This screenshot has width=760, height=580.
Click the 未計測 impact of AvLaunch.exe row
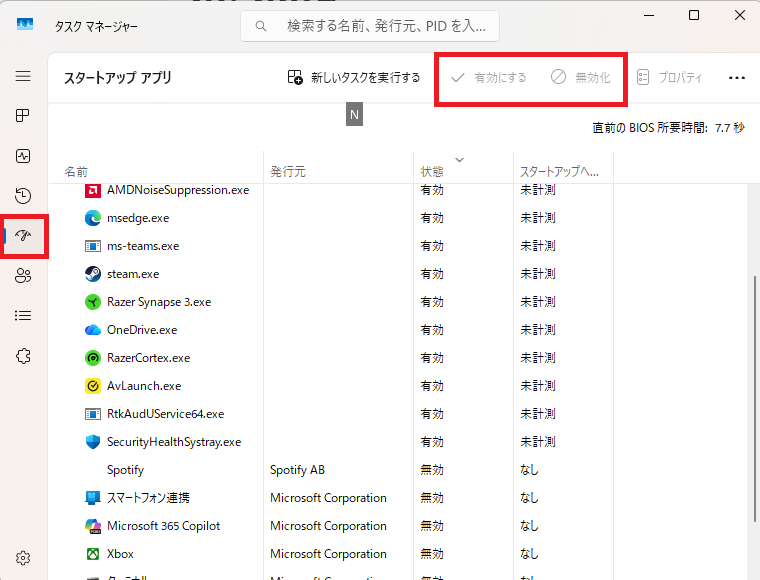[x=538, y=386]
